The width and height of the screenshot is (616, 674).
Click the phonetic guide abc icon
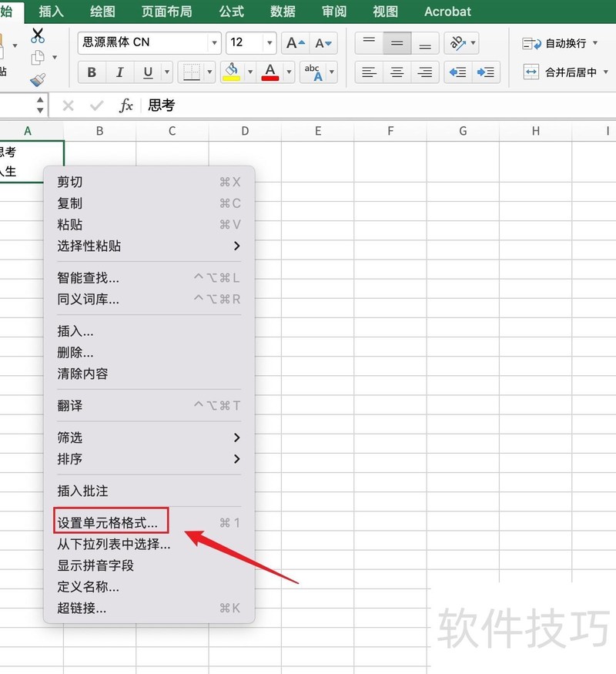tap(314, 71)
